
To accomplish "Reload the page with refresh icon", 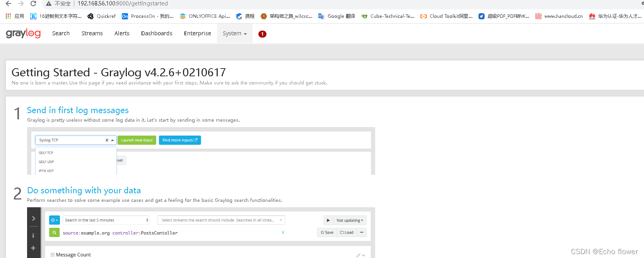I will (x=33, y=3).
